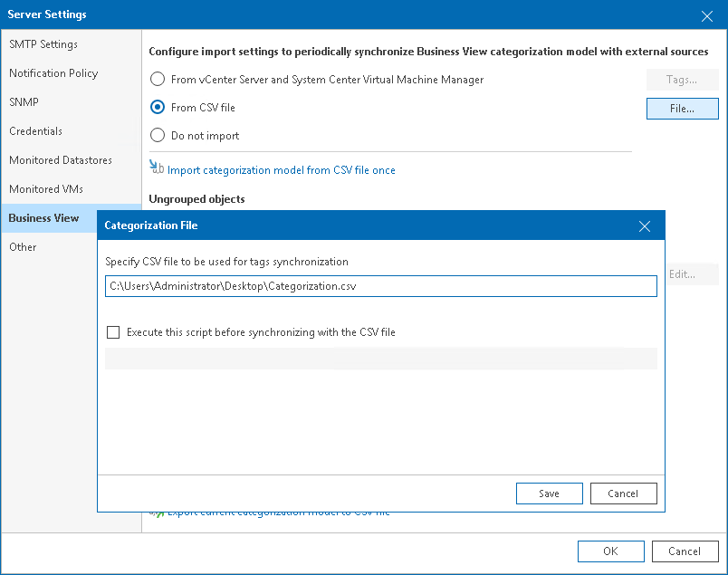This screenshot has width=728, height=575.
Task: Click the disabled script path field
Action: click(x=380, y=359)
